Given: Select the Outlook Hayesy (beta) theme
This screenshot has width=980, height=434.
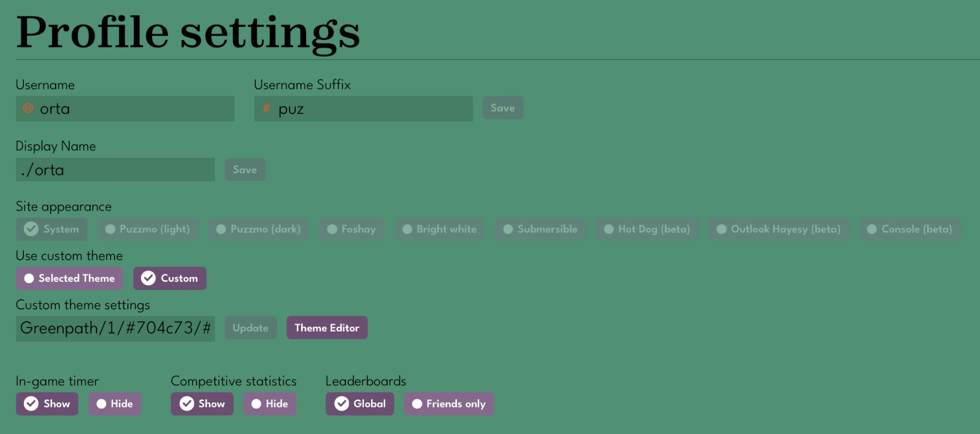Looking at the screenshot, I should click(778, 229).
